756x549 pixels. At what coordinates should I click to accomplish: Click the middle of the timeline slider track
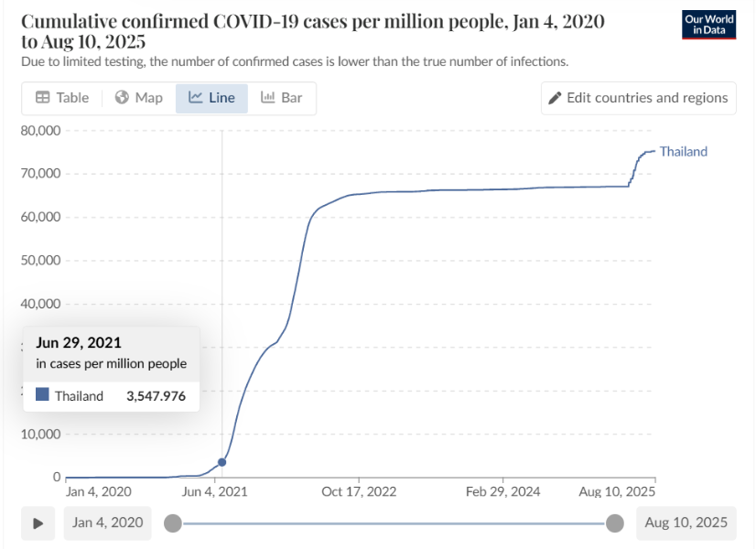coord(394,523)
